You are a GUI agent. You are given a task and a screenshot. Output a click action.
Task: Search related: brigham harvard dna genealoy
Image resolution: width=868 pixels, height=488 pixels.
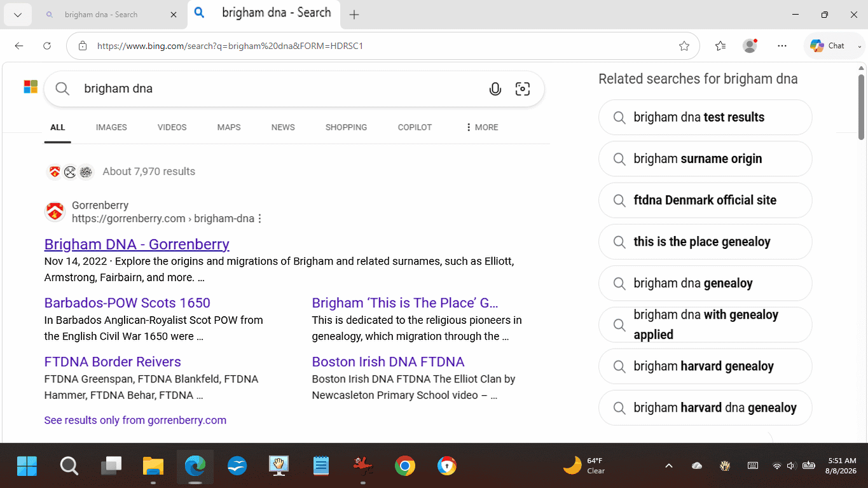click(x=705, y=408)
